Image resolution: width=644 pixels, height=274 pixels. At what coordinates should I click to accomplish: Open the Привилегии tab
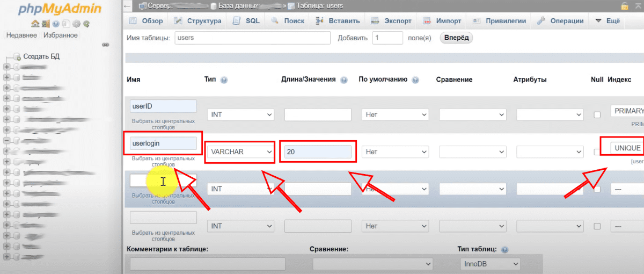pyautogui.click(x=498, y=21)
